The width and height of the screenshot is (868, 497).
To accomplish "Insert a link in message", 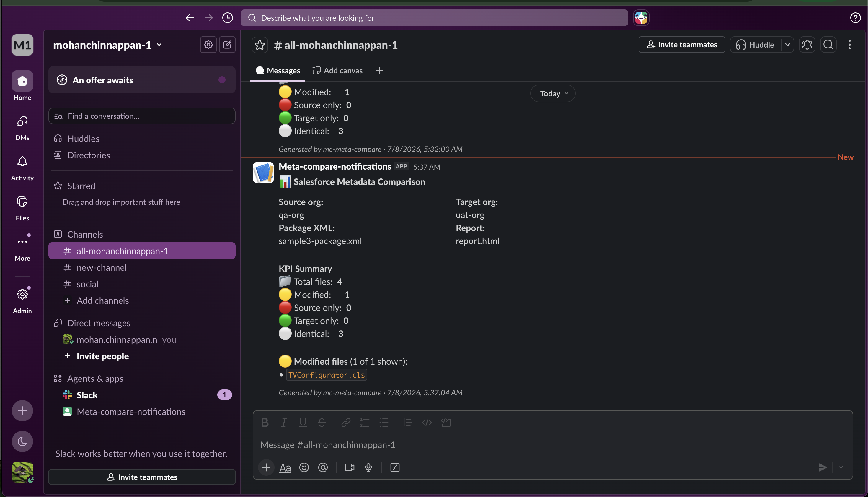I will point(346,423).
